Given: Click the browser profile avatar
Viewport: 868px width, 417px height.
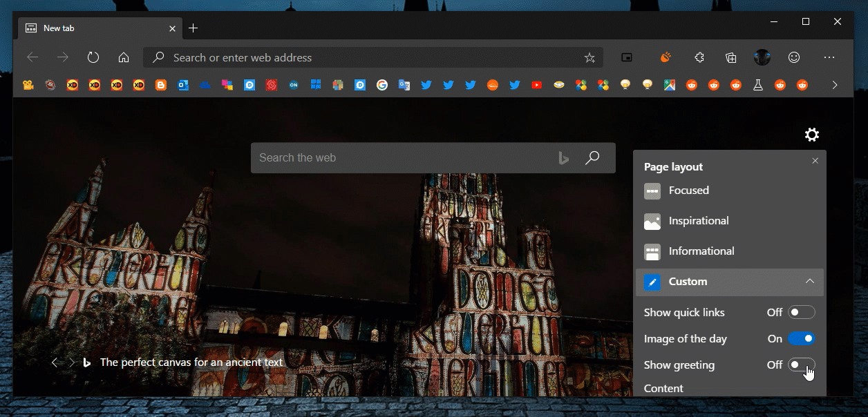Looking at the screenshot, I should 762,57.
